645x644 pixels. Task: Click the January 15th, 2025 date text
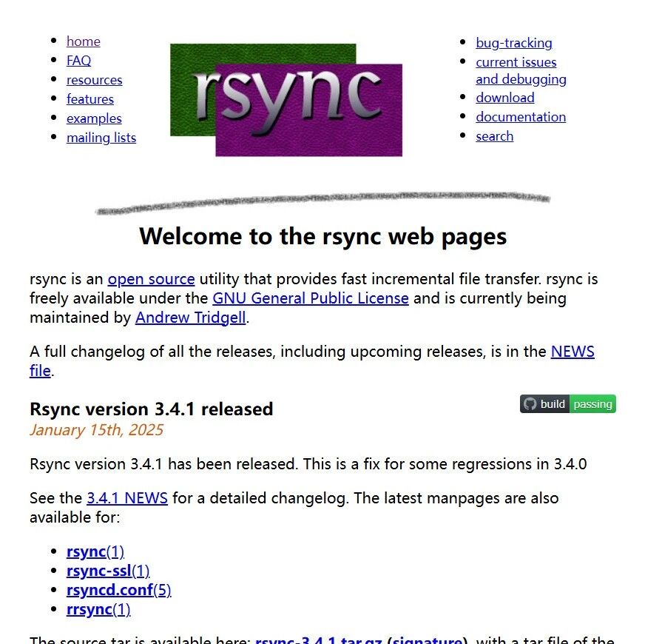(x=96, y=430)
